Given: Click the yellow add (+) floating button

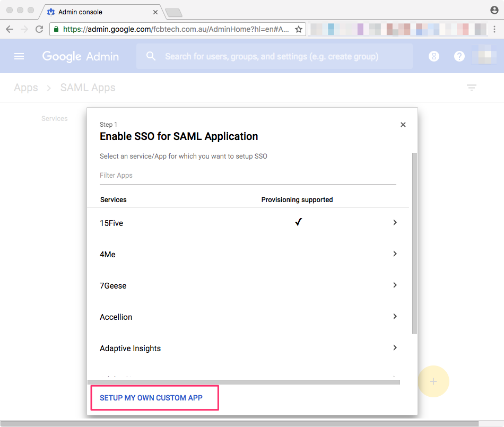Looking at the screenshot, I should [433, 381].
